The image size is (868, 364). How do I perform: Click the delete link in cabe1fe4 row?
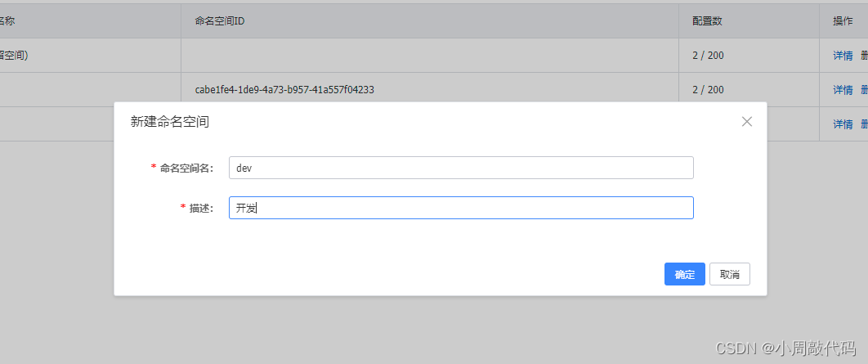click(x=864, y=90)
